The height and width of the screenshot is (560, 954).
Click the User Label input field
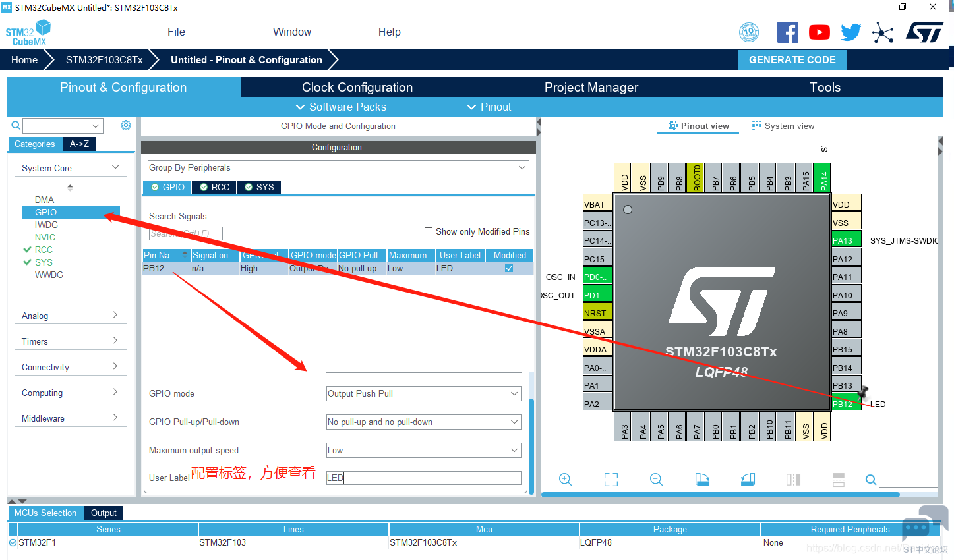[x=424, y=478]
